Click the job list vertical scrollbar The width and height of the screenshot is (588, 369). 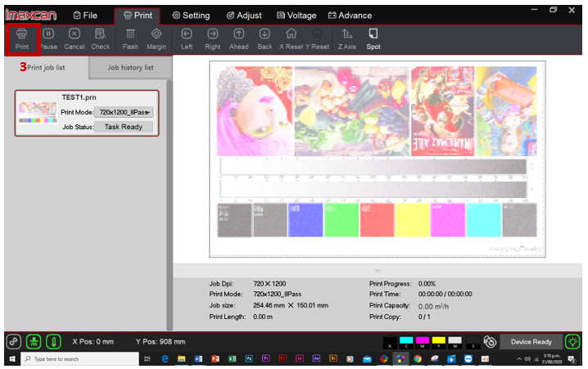(170, 205)
